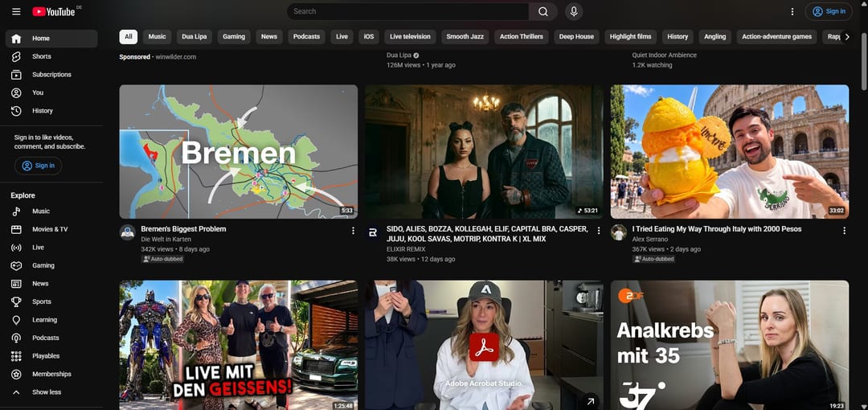Screen dimensions: 868x410
Task: Click the sidebar Sign in button
Action: tap(39, 166)
